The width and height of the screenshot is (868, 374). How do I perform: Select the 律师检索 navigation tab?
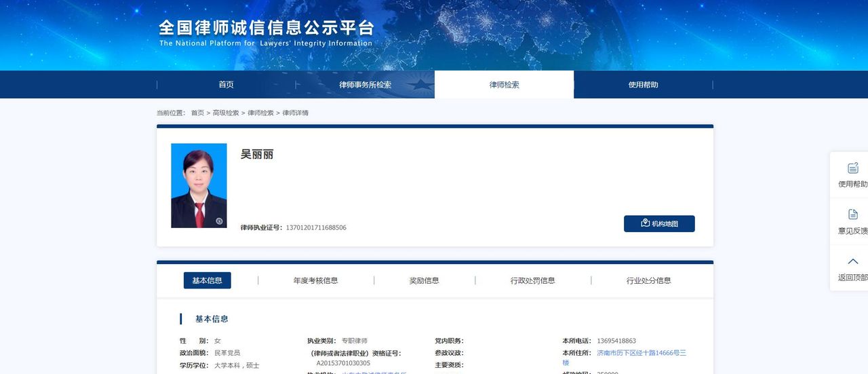tap(504, 85)
